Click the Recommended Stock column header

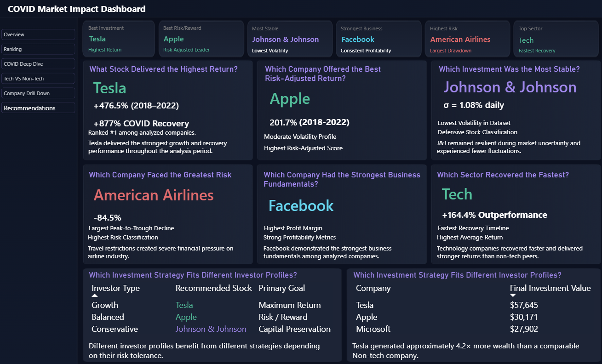coord(214,288)
